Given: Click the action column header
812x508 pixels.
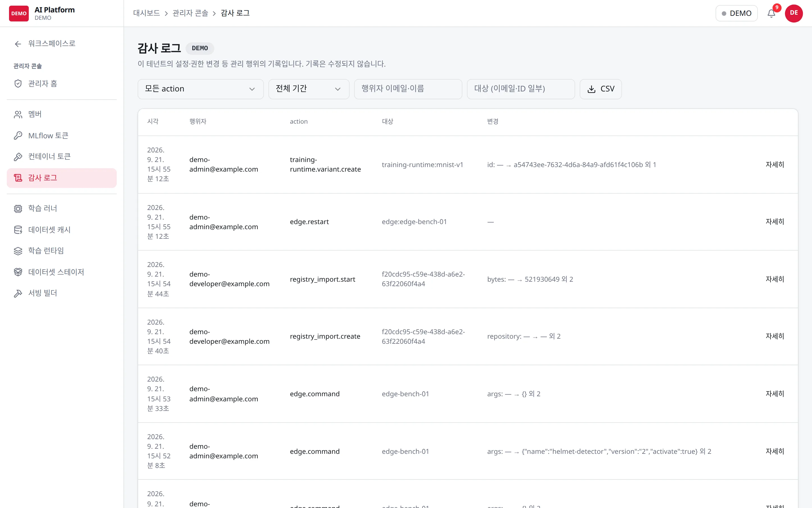Looking at the screenshot, I should pos(299,122).
